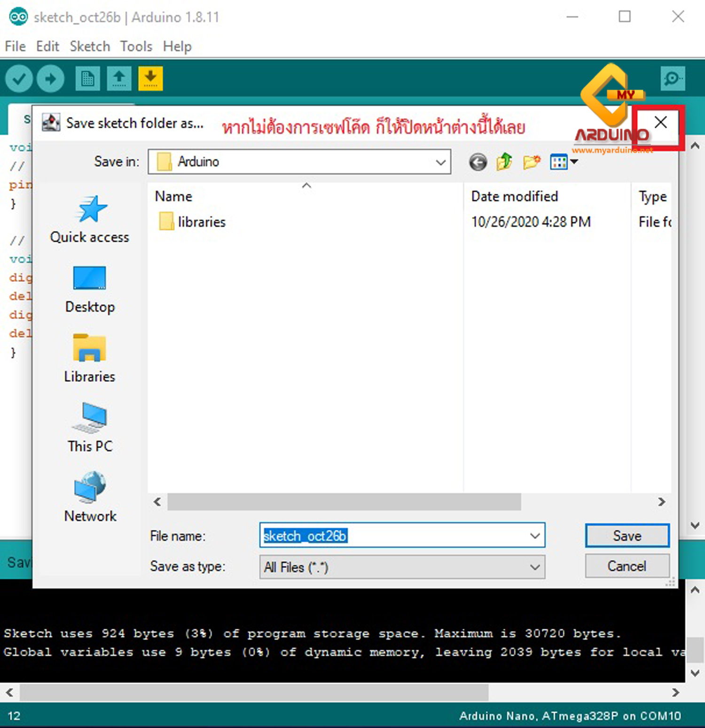This screenshot has width=705, height=728.
Task: Go up one folder level
Action: click(503, 162)
